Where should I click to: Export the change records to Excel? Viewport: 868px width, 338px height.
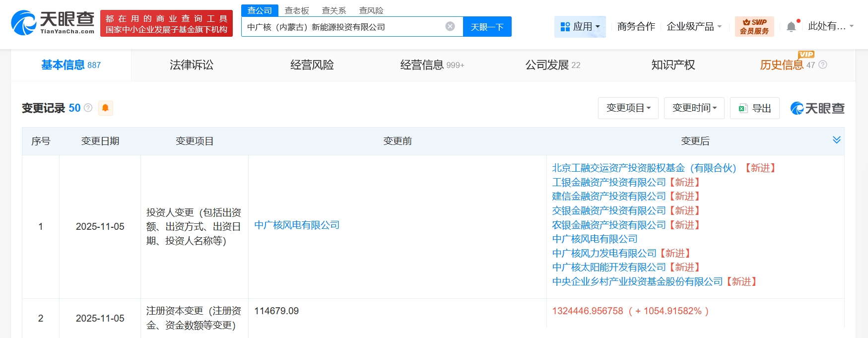754,108
